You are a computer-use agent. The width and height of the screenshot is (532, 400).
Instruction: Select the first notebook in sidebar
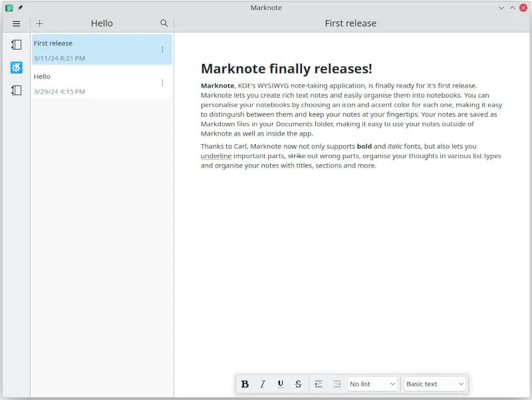point(17,45)
